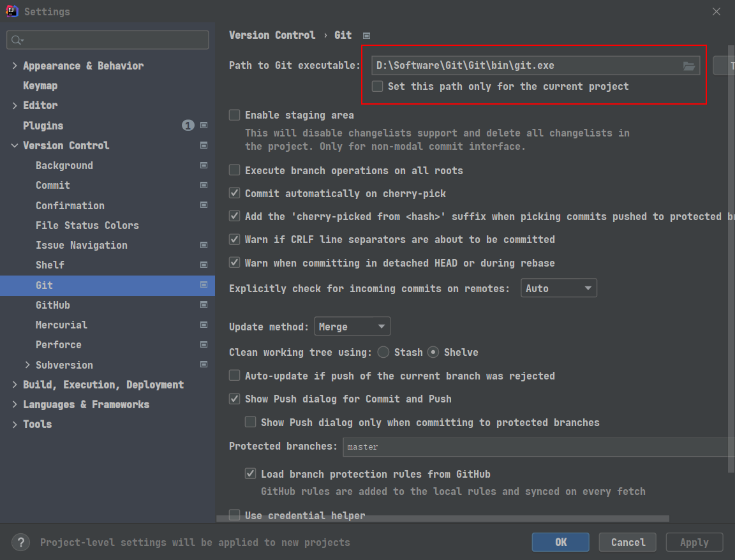Click project-level icon next to Git breadcrumb
Viewport: 735px width, 560px height.
pyautogui.click(x=367, y=36)
